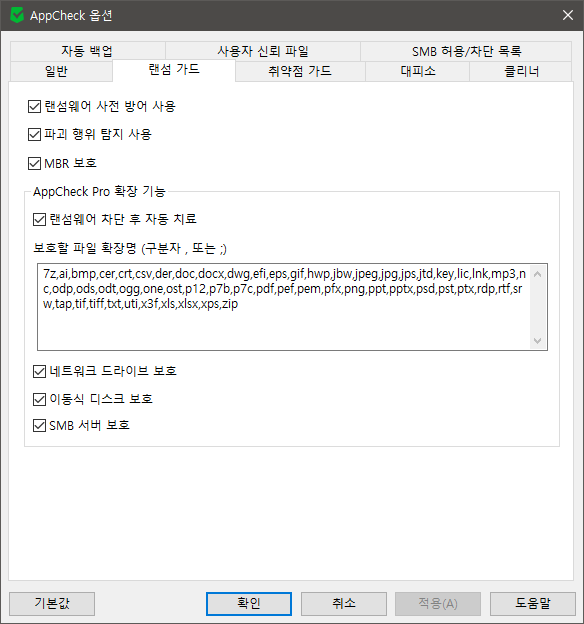Select the SMB 허용/차단 목록 tab
The image size is (584, 624).
click(466, 51)
